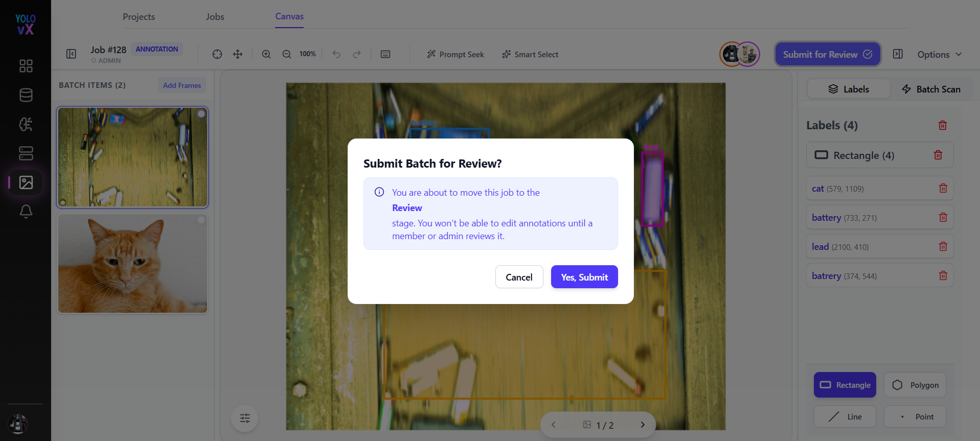Open the dashboard grid icon in sidebar

26,66
